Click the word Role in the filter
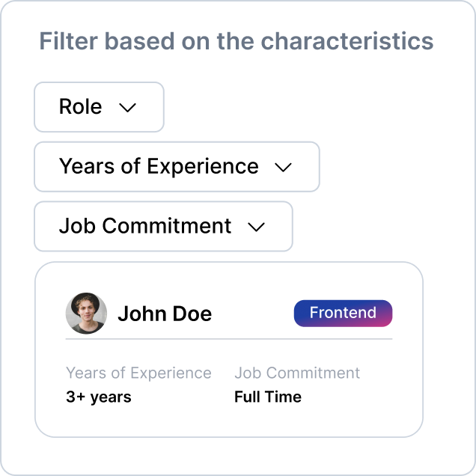The image size is (476, 476). [x=80, y=106]
